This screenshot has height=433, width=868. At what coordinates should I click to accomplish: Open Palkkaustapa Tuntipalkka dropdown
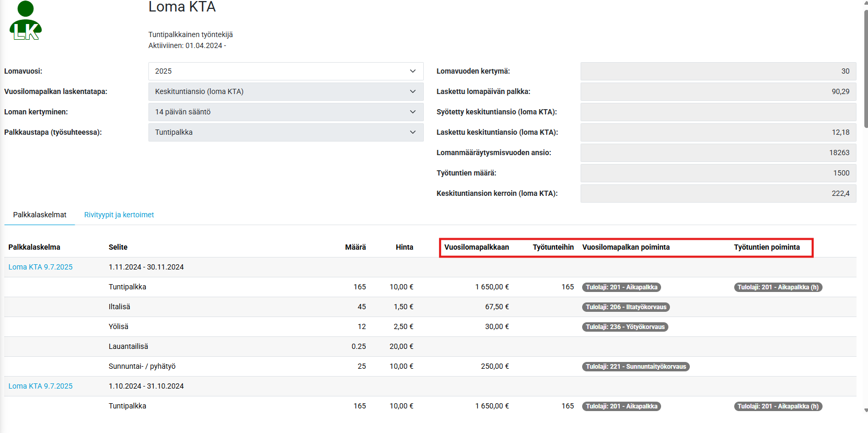[285, 132]
